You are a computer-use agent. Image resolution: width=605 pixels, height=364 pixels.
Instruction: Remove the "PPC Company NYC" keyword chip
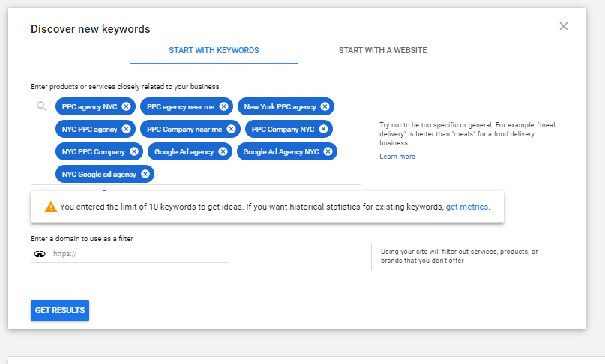click(x=323, y=129)
